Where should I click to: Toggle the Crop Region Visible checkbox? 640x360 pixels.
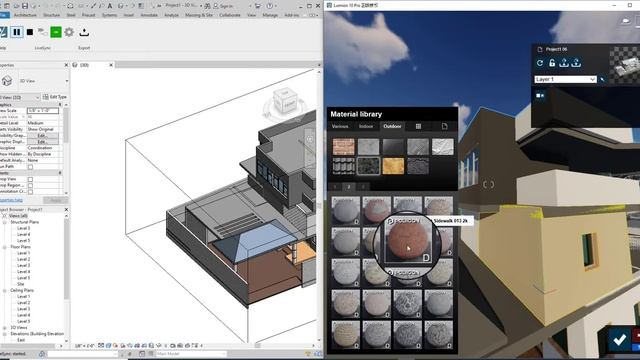[x=30, y=185]
